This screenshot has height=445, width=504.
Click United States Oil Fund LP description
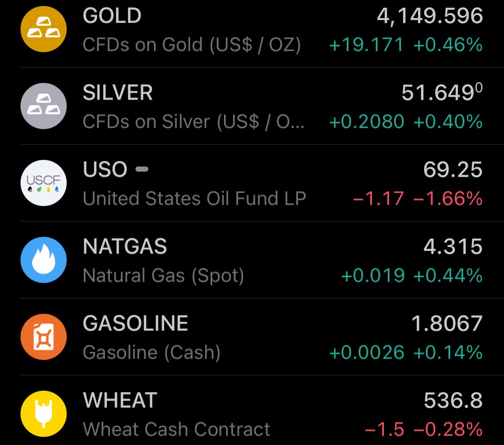[x=195, y=199]
